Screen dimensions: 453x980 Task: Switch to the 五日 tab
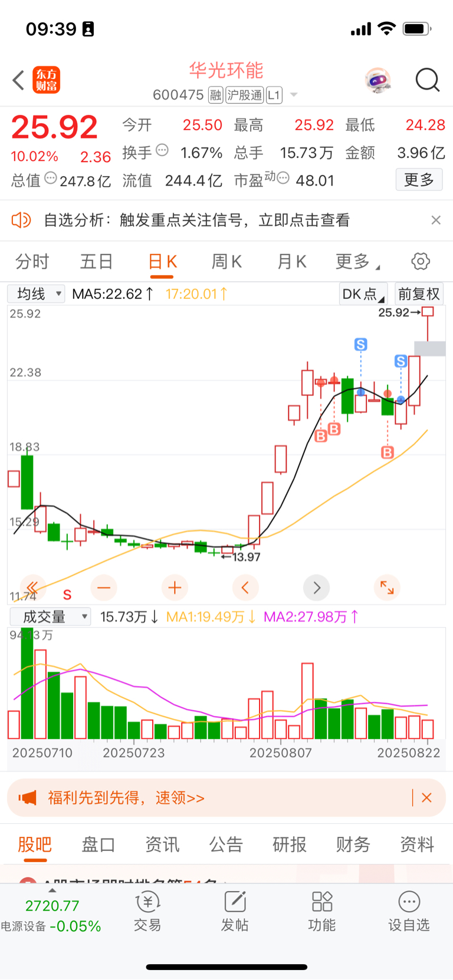pos(96,261)
